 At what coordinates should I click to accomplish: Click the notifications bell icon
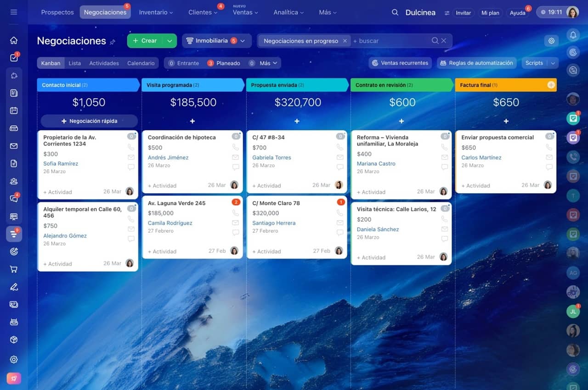[x=573, y=34]
